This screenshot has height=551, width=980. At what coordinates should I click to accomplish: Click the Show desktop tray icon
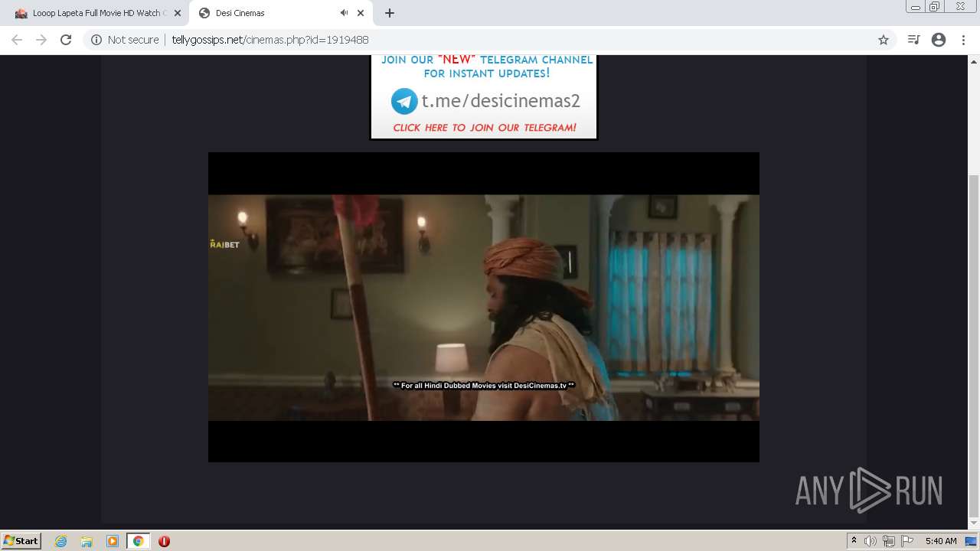click(x=971, y=541)
